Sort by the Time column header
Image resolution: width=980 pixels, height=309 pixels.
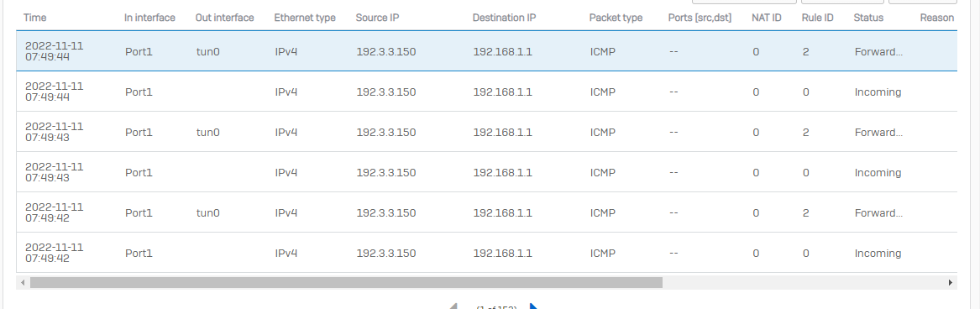(35, 18)
